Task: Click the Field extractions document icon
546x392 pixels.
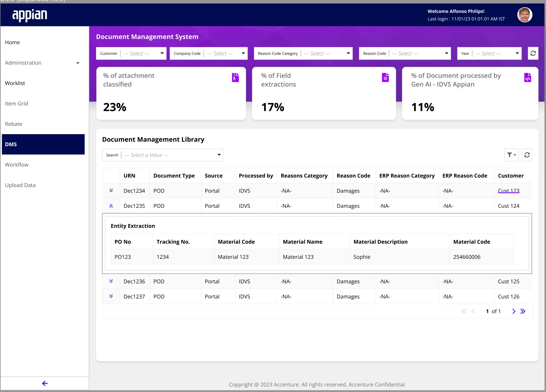Action: 385,77
